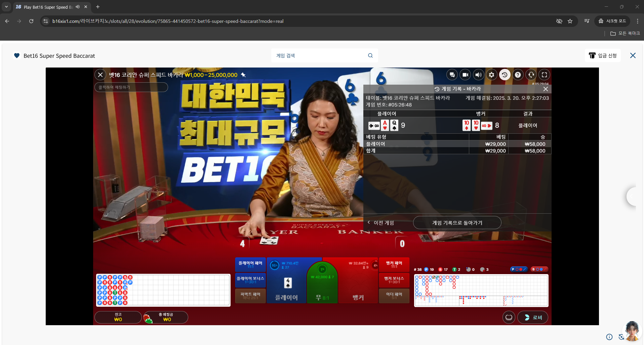Bookmark this page with star icon
The image size is (644, 345).
[570, 21]
